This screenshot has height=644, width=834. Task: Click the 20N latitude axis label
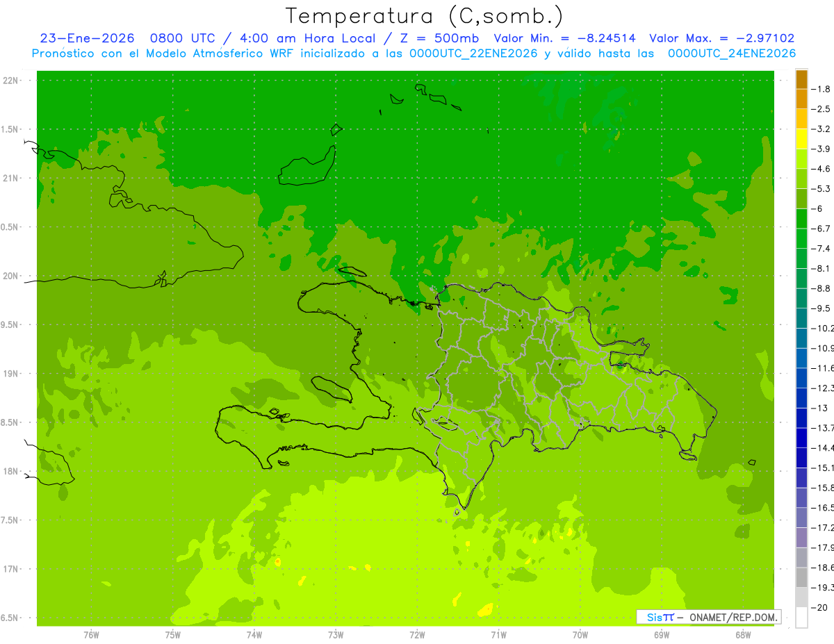(12, 276)
